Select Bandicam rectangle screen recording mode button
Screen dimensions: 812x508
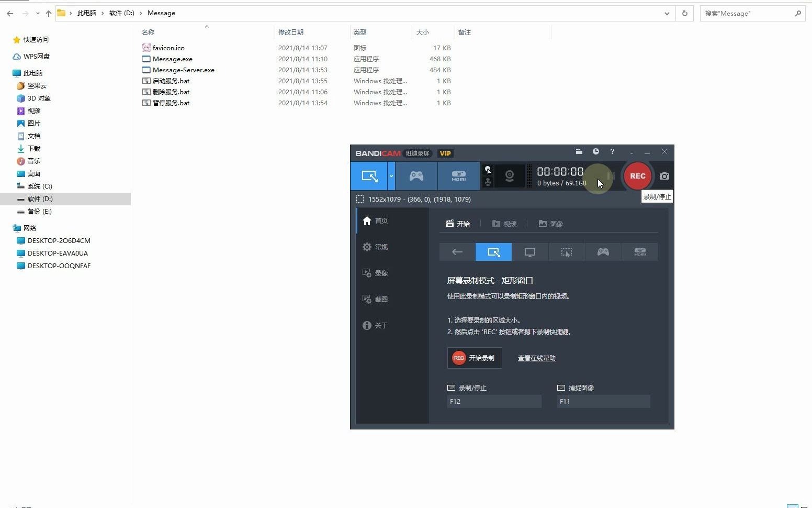(369, 176)
